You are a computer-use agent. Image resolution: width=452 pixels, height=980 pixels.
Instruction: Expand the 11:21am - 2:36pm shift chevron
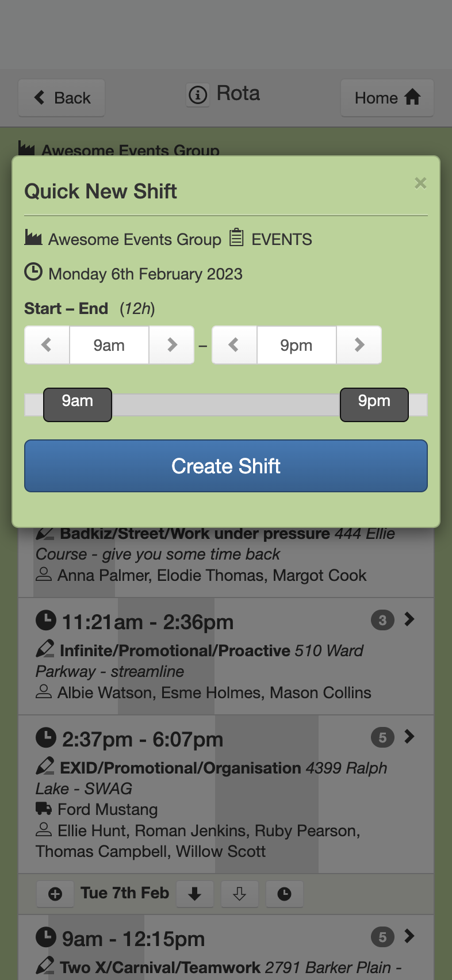coord(409,619)
